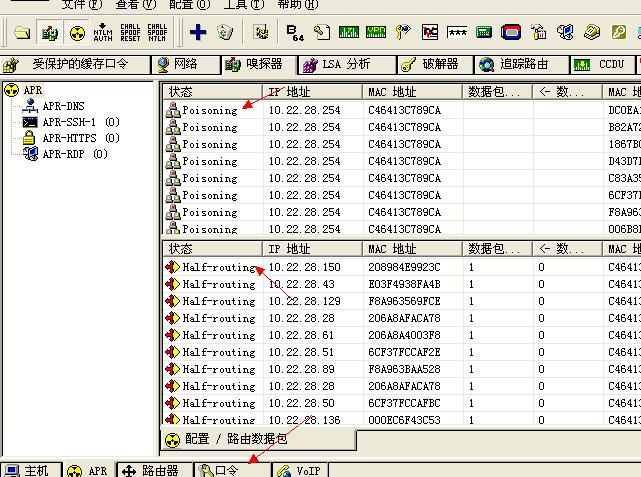Click the green VPN password decoder icon
Viewport: 641px width, 477px height.
(x=376, y=32)
